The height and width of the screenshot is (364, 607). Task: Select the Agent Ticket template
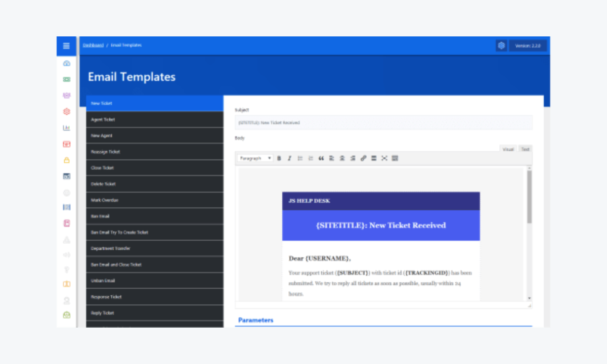click(155, 119)
